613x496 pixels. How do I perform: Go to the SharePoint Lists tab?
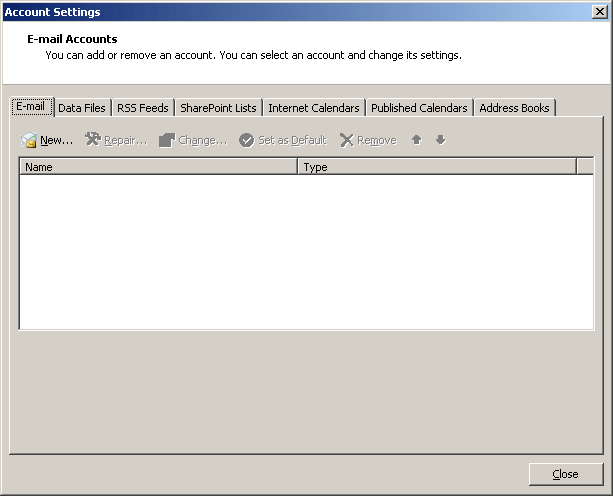(x=218, y=108)
